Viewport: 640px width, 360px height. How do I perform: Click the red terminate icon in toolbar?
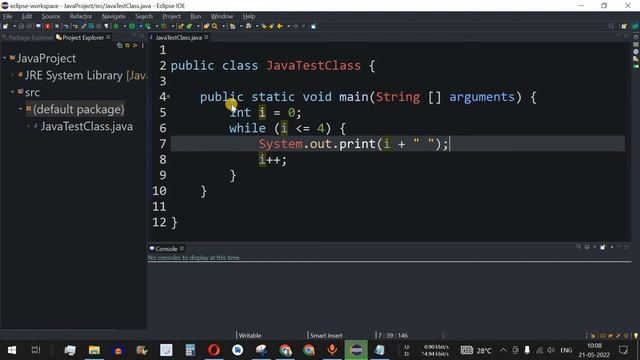pos(47,26)
